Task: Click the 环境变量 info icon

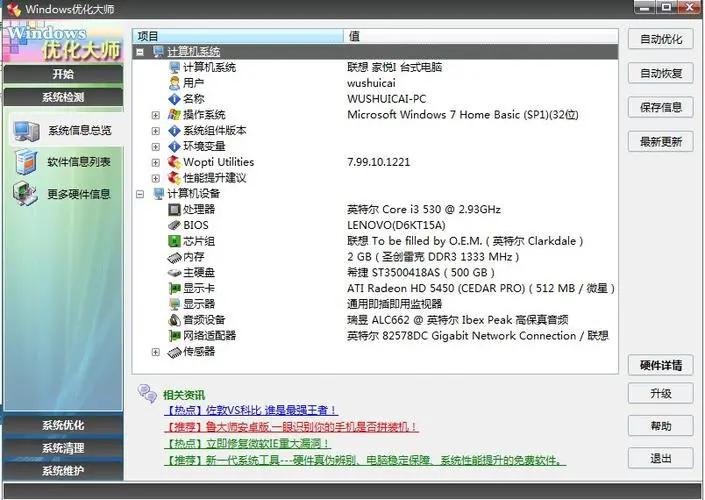Action: 174,146
